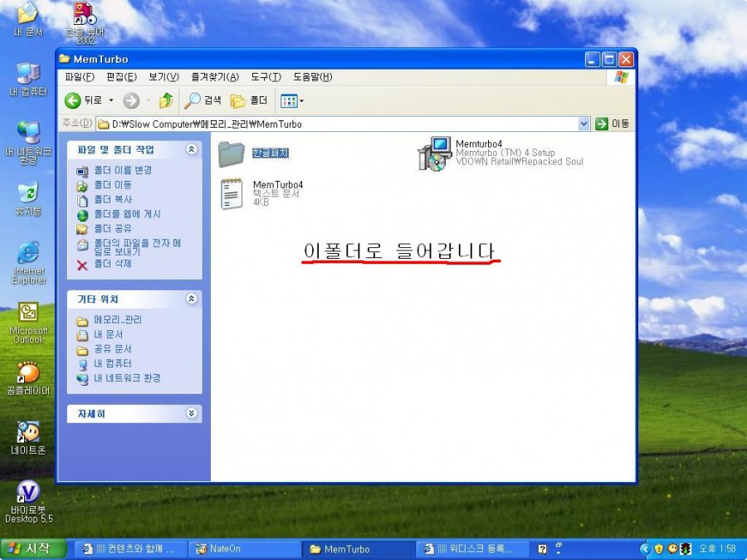
Task: Switch to the NateOn taskbar button
Action: (x=244, y=549)
